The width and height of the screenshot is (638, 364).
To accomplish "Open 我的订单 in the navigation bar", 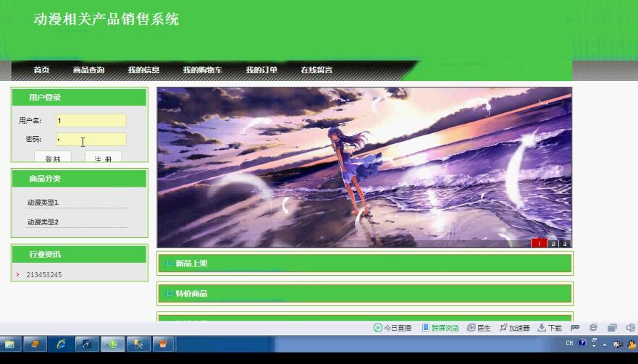I will click(x=261, y=70).
